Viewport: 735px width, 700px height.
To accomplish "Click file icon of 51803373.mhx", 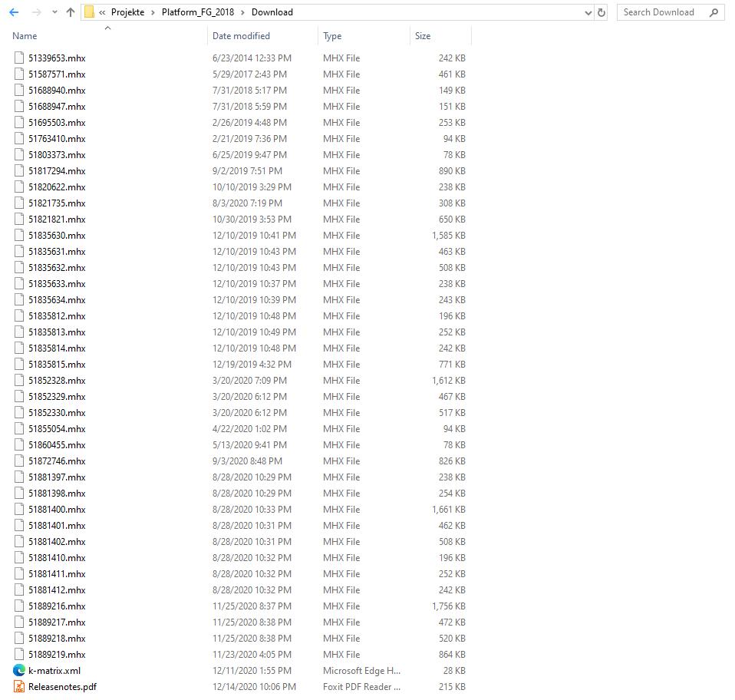I will click(19, 155).
